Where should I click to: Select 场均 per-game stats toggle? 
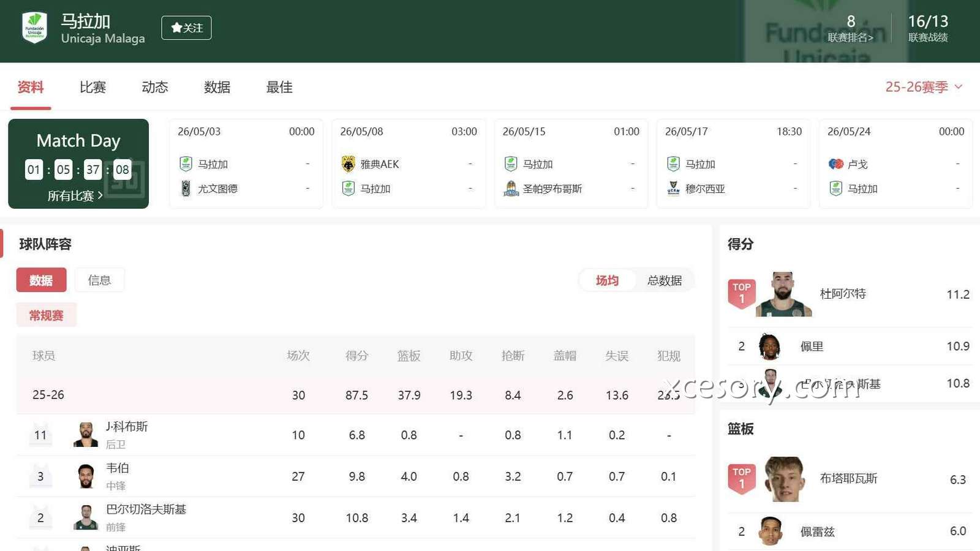coord(607,280)
